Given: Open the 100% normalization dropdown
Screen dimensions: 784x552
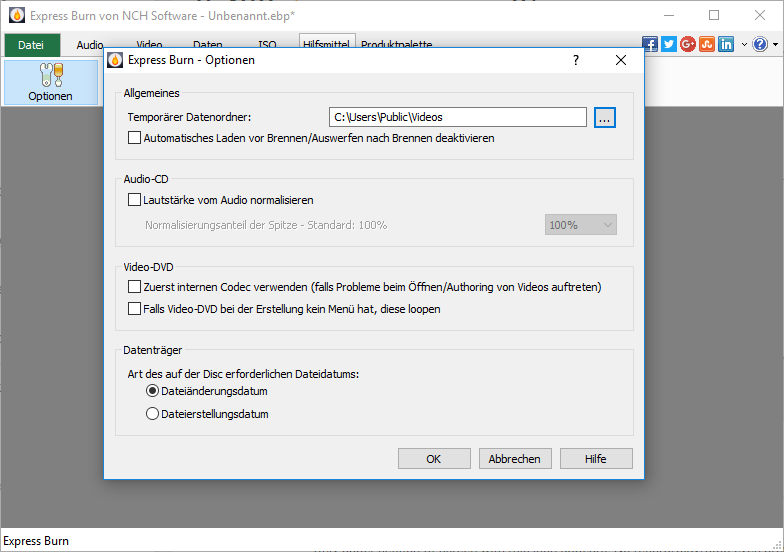Looking at the screenshot, I should click(580, 224).
